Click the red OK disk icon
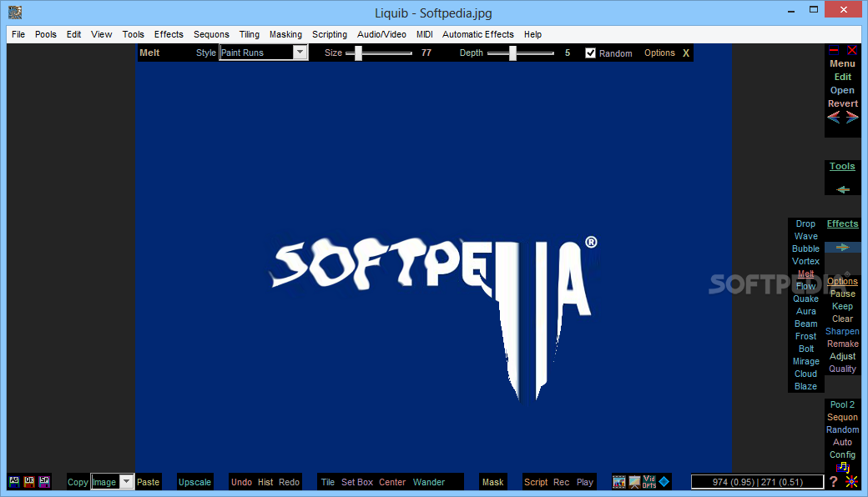Screen dimensions: 868x497 (29, 481)
